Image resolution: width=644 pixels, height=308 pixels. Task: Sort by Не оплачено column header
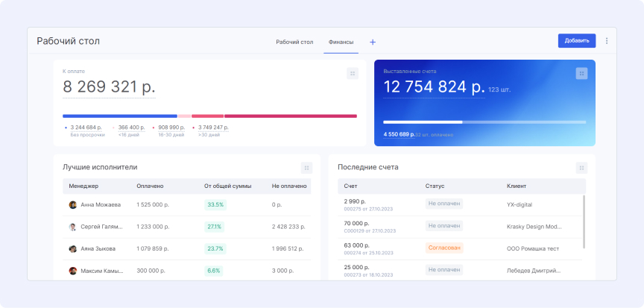coord(289,186)
